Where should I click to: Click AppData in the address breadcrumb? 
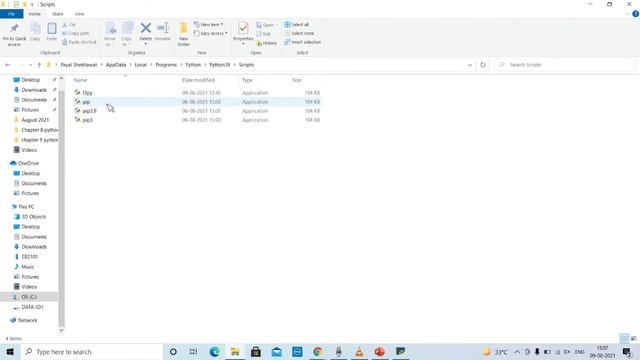[116, 65]
